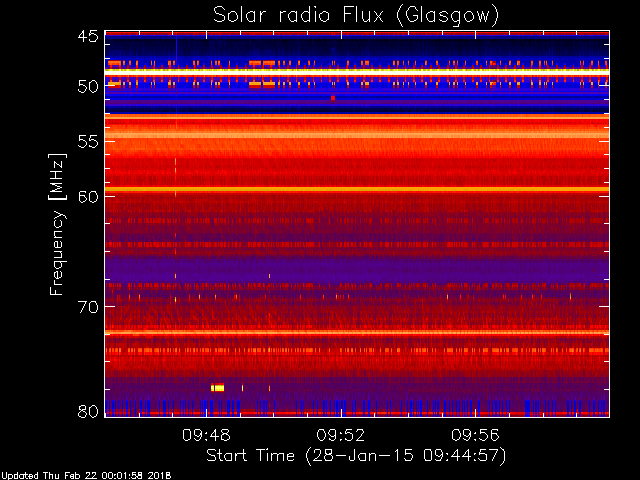Click the 09:48 time axis label

tap(206, 436)
